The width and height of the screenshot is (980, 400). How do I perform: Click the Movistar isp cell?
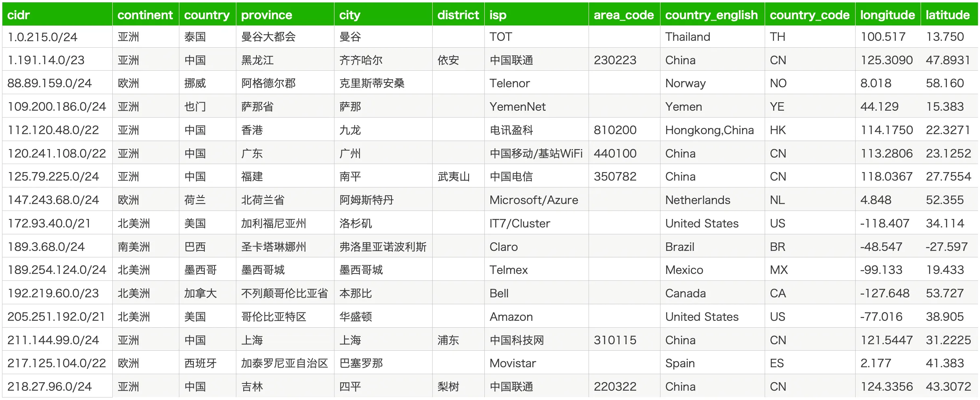tap(536, 363)
